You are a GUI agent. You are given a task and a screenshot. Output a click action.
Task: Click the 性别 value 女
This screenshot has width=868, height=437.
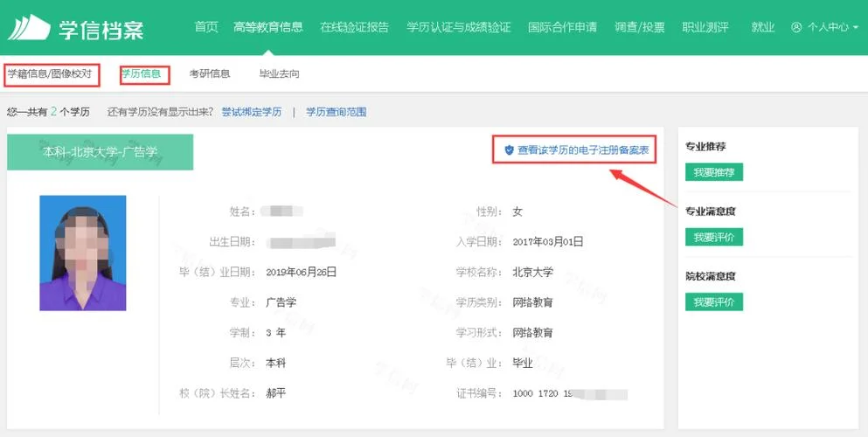(517, 212)
